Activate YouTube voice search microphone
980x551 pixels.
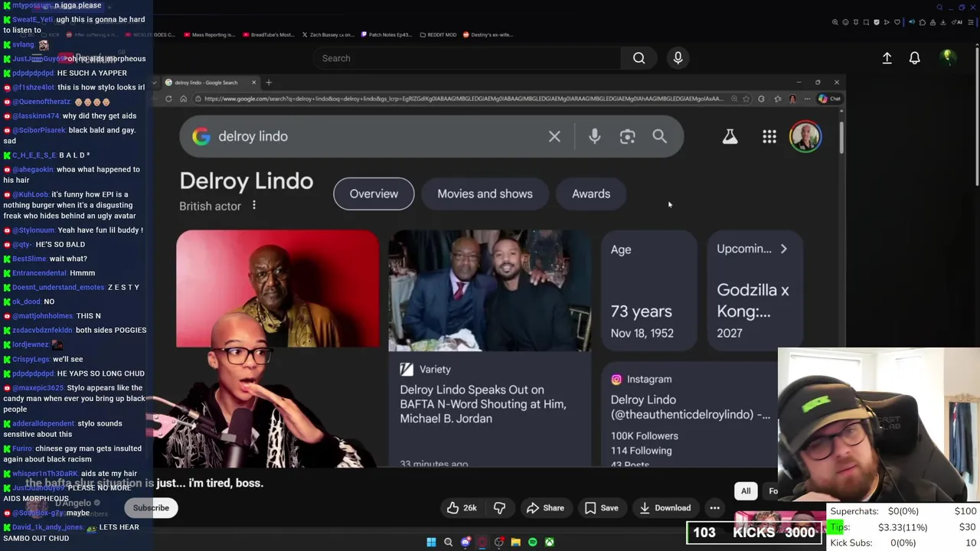(x=678, y=58)
